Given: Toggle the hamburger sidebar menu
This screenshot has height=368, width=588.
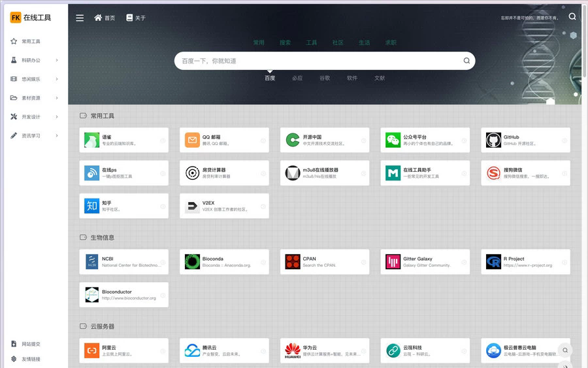Looking at the screenshot, I should 80,18.
